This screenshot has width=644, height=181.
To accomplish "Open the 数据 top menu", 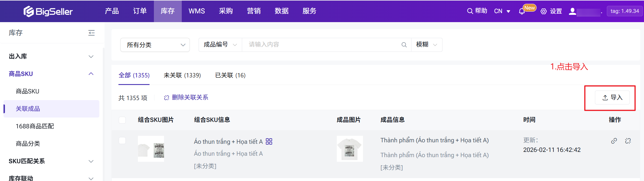I will [282, 11].
